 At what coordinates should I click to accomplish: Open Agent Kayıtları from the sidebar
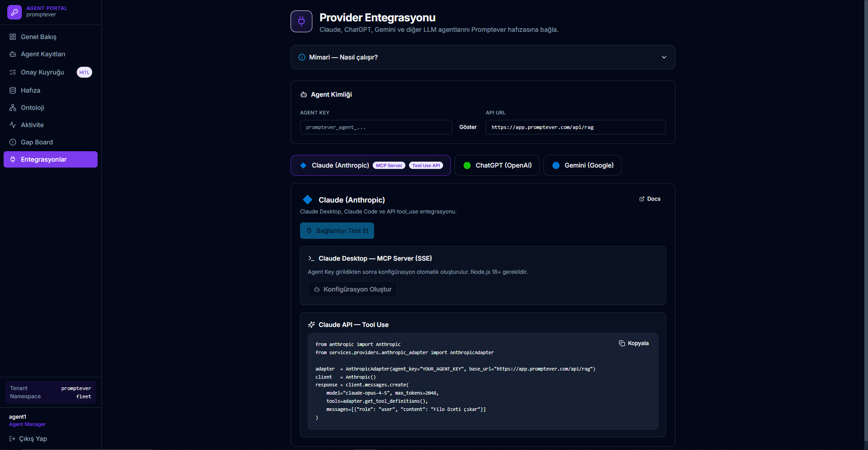43,54
